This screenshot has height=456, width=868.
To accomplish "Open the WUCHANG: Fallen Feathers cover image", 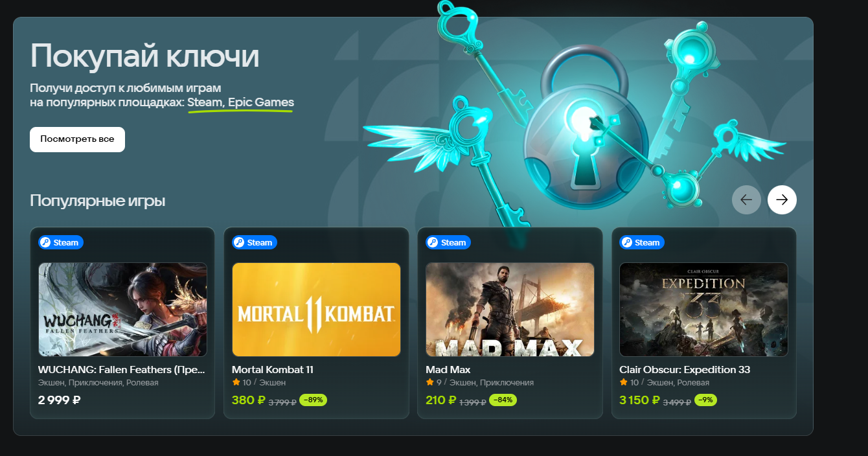I will pos(122,310).
